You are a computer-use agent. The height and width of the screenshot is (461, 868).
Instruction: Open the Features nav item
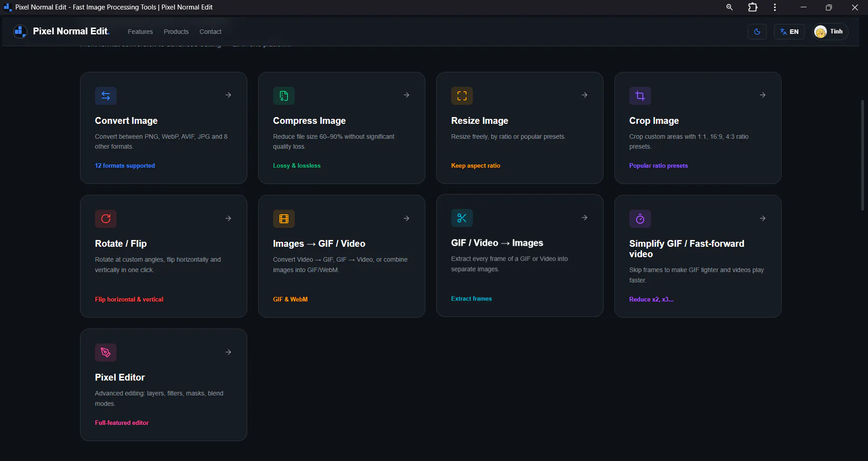140,32
